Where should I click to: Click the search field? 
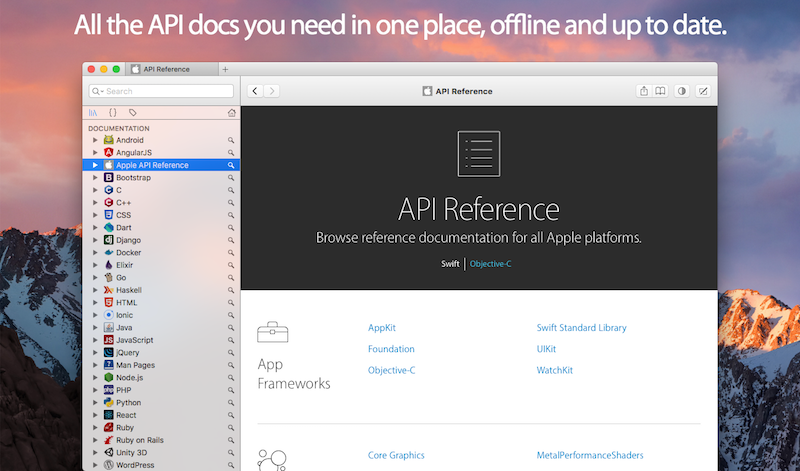(x=161, y=91)
